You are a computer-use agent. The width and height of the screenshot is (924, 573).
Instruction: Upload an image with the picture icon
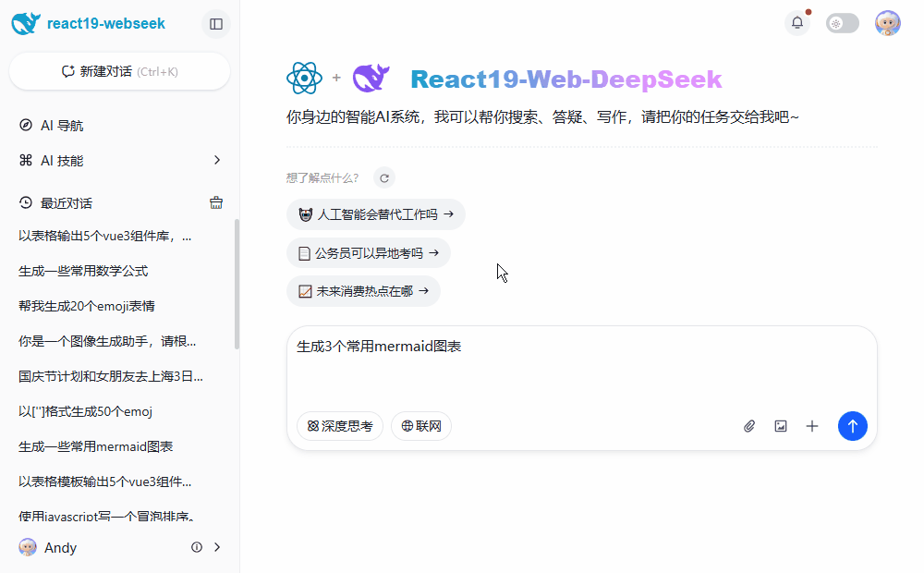pos(781,426)
